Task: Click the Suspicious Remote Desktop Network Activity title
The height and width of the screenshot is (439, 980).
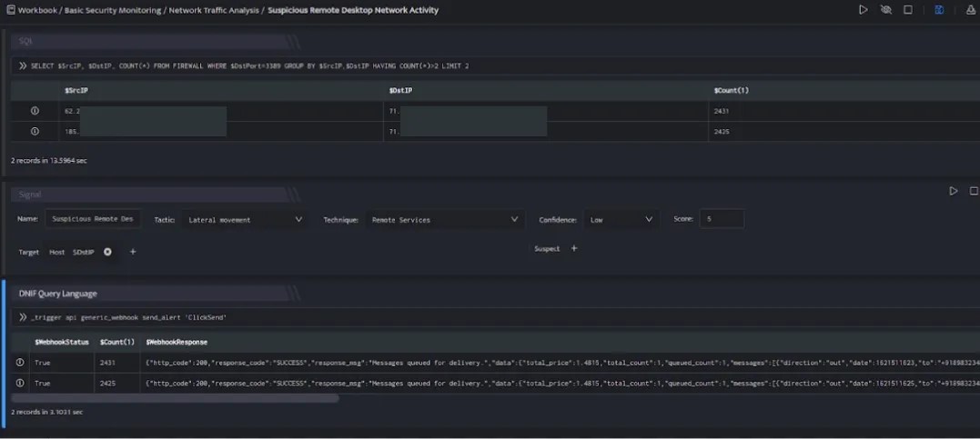Action: tap(353, 10)
